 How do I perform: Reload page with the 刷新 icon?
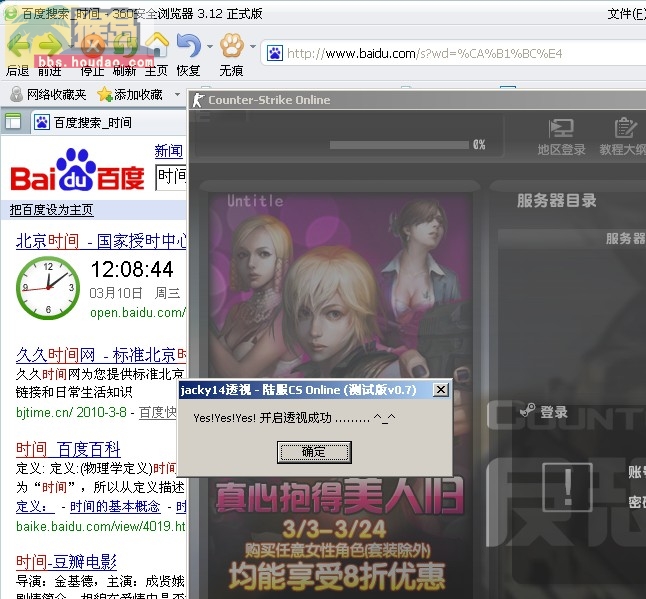pos(124,45)
